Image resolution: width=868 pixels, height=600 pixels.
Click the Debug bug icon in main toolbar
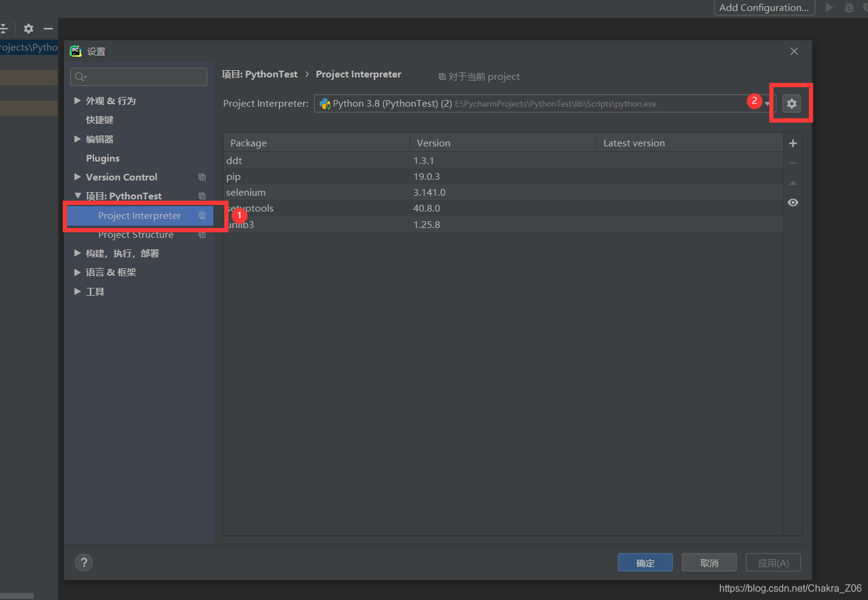848,7
